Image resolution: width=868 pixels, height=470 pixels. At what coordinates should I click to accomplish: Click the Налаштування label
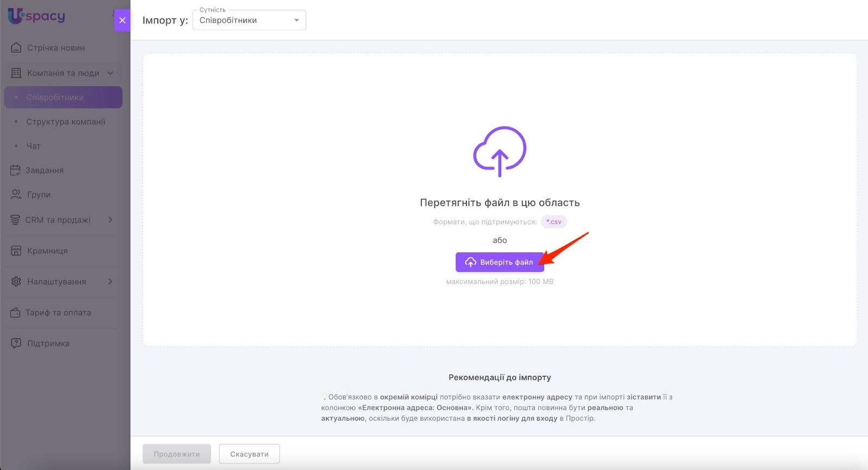pyautogui.click(x=56, y=282)
